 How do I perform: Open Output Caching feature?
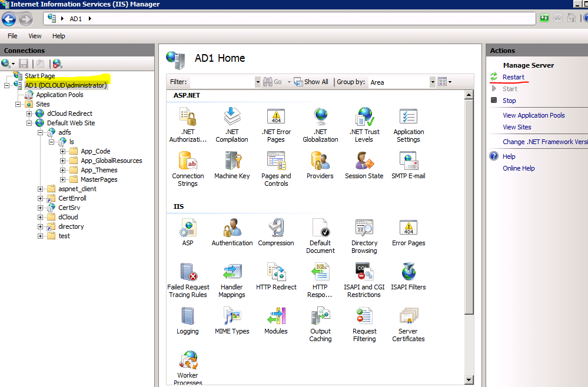pos(320,325)
